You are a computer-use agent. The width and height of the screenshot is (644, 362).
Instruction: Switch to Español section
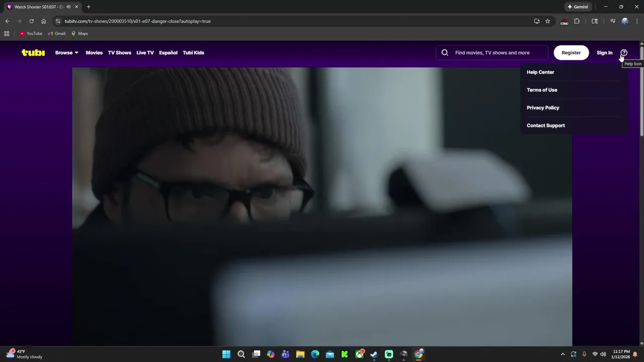pyautogui.click(x=168, y=52)
